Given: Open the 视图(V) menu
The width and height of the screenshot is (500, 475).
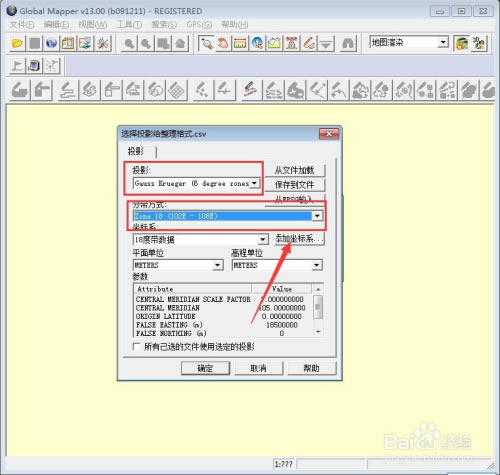Looking at the screenshot, I should click(x=92, y=25).
